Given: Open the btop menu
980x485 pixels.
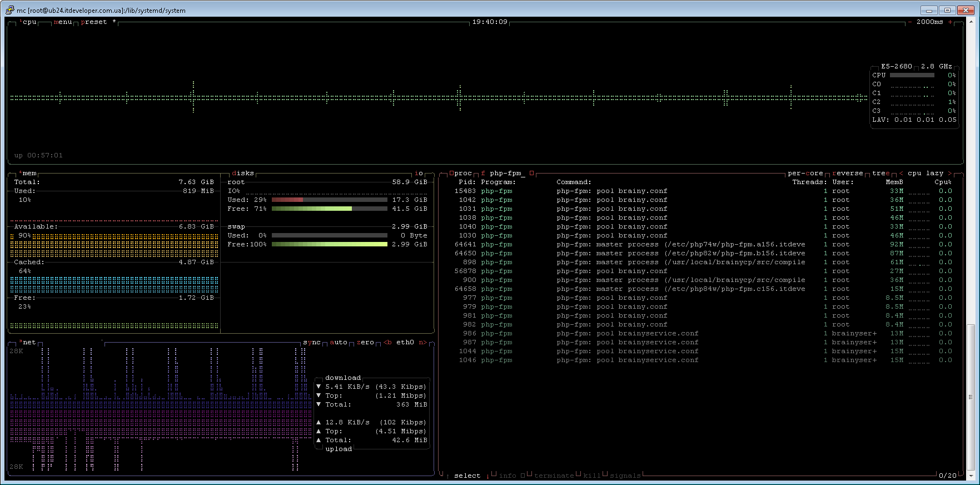Looking at the screenshot, I should pyautogui.click(x=63, y=22).
